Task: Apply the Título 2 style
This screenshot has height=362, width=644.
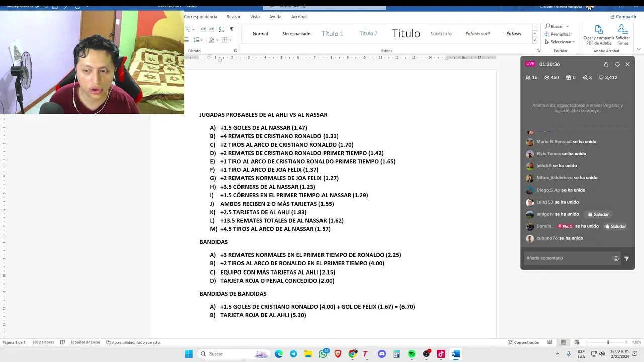Action: (369, 34)
